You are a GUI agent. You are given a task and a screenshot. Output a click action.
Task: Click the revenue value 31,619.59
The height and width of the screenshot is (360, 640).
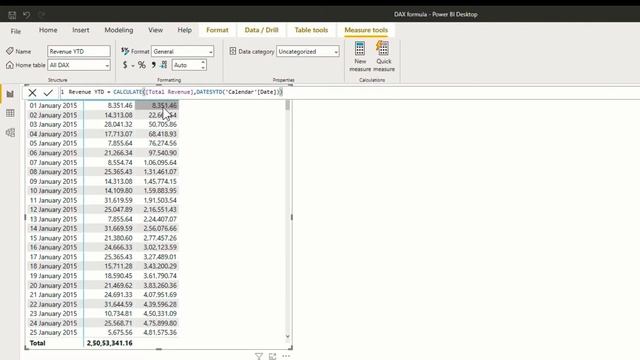118,200
